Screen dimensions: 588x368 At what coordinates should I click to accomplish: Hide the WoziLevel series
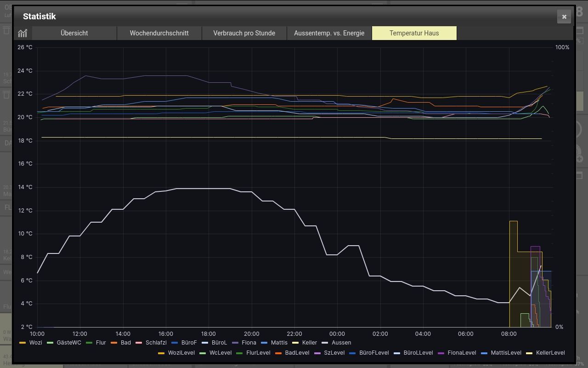coord(176,353)
